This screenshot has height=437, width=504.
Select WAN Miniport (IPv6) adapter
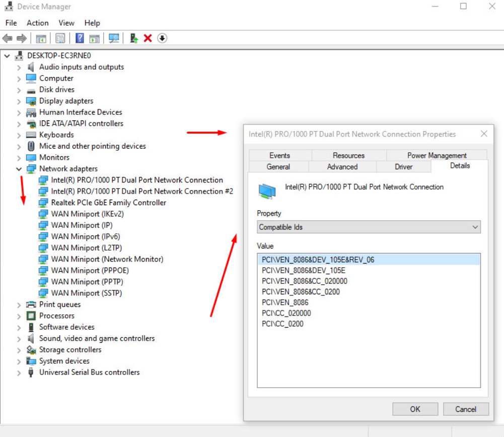click(x=86, y=236)
